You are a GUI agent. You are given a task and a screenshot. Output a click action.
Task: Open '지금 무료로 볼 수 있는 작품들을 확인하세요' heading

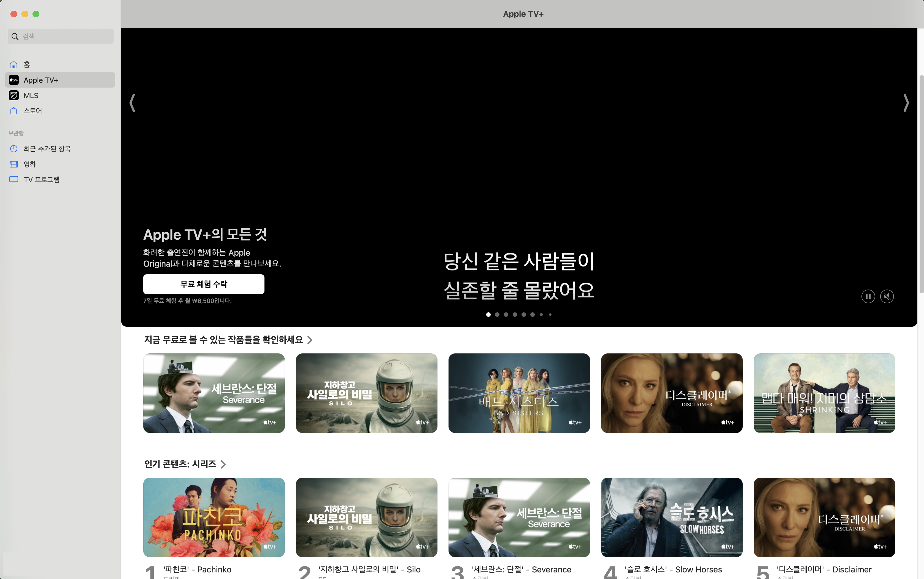(223, 340)
